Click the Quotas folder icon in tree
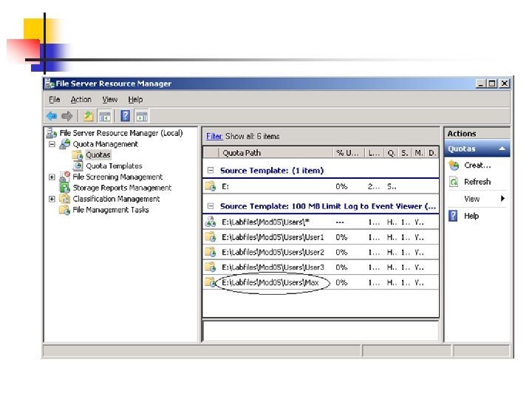Viewport: 532px width, 399px height. 78,155
